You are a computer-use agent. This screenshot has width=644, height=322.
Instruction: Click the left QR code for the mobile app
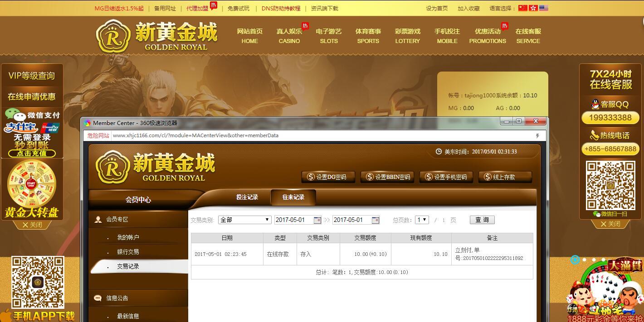(x=38, y=282)
